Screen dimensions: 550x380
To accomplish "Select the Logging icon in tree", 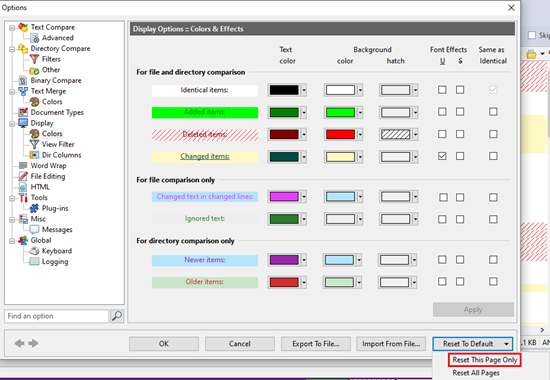I will [x=34, y=262].
